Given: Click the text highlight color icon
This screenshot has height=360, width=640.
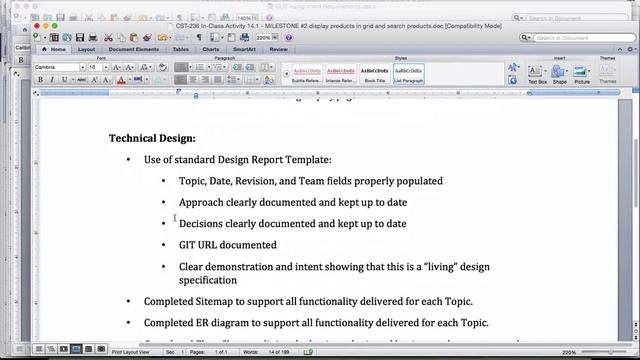Looking at the screenshot, I should (138, 80).
